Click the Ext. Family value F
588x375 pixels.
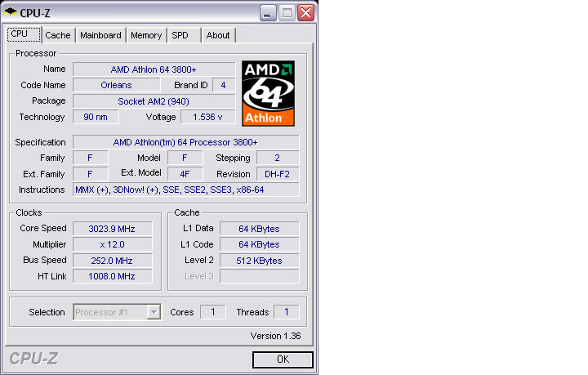point(90,174)
